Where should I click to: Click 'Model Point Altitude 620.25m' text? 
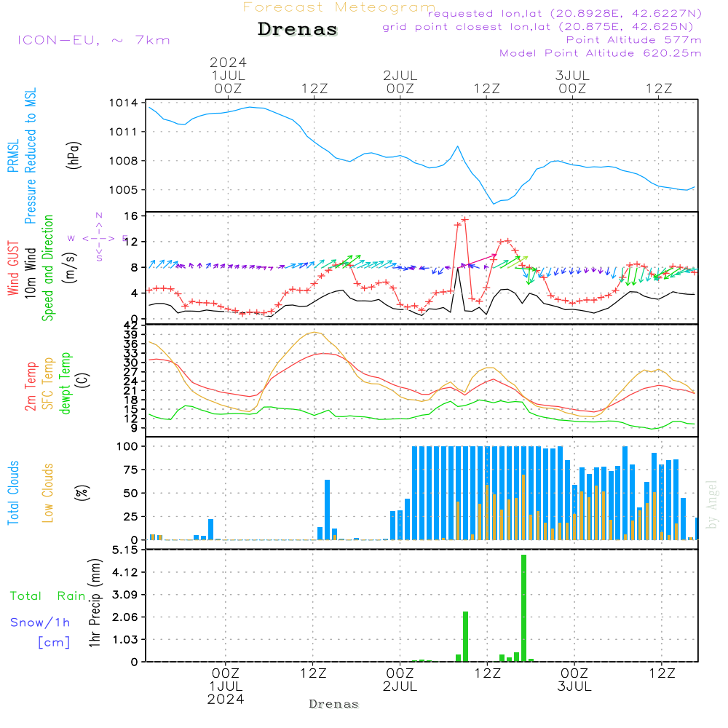pos(601,53)
